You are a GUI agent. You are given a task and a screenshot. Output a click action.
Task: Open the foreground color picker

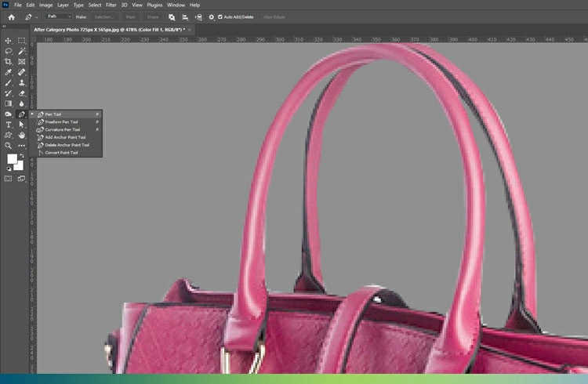tap(12, 159)
